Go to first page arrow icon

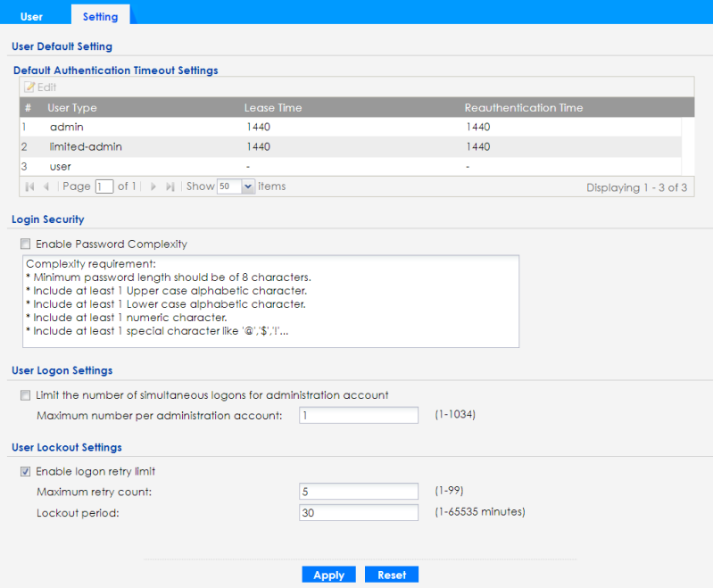click(29, 186)
